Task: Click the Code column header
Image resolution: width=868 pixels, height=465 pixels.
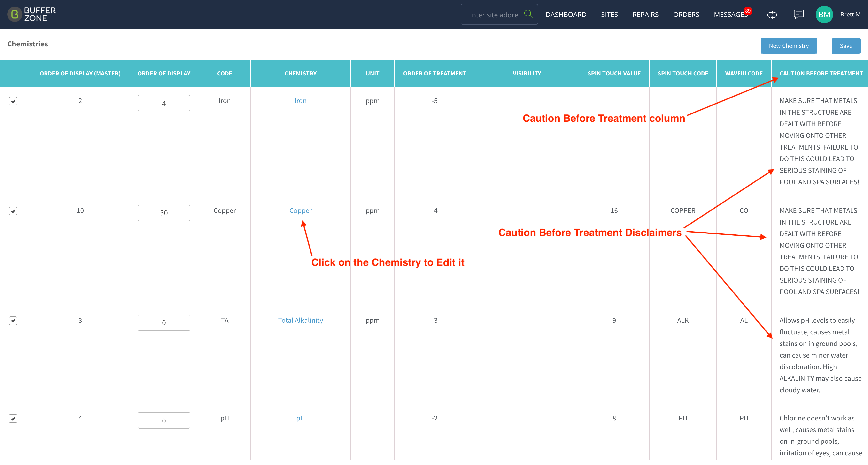Action: 225,73
